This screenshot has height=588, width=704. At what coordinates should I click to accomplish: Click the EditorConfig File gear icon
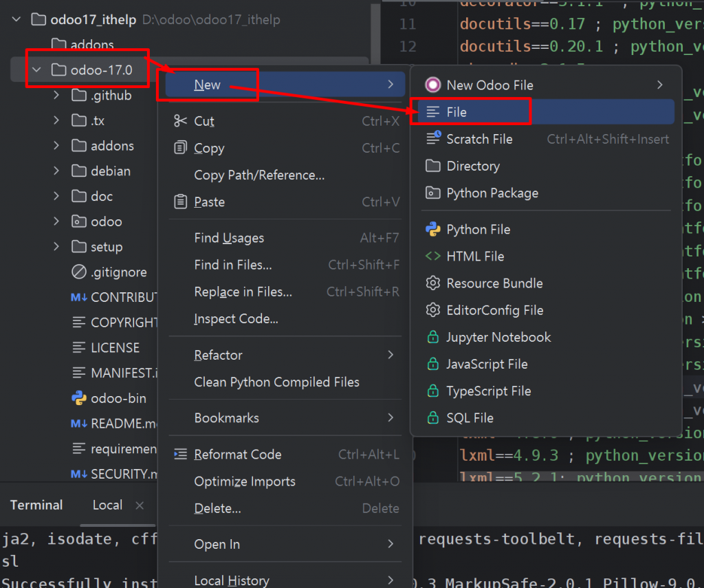point(433,310)
